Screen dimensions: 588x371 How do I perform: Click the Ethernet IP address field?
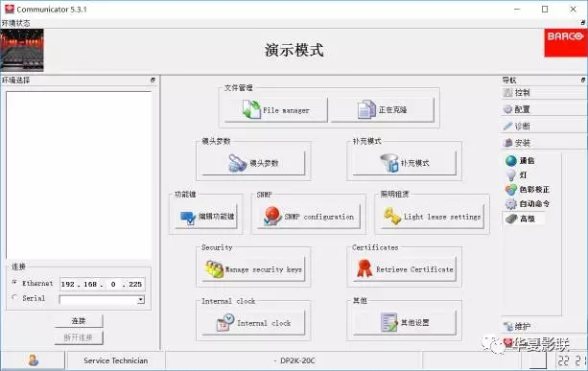pyautogui.click(x=102, y=284)
